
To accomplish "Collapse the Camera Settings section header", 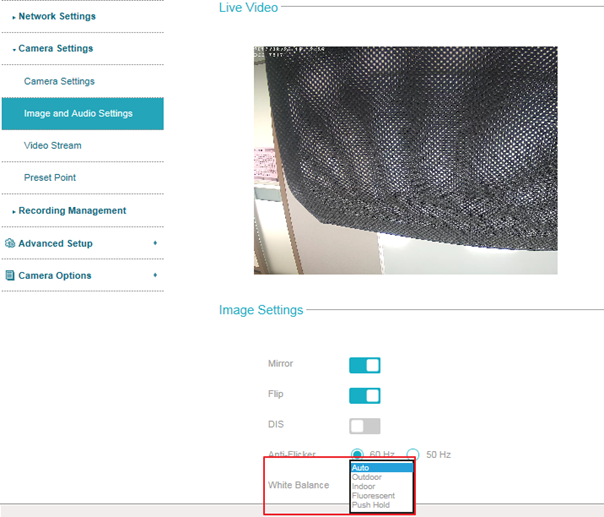I will [x=55, y=48].
